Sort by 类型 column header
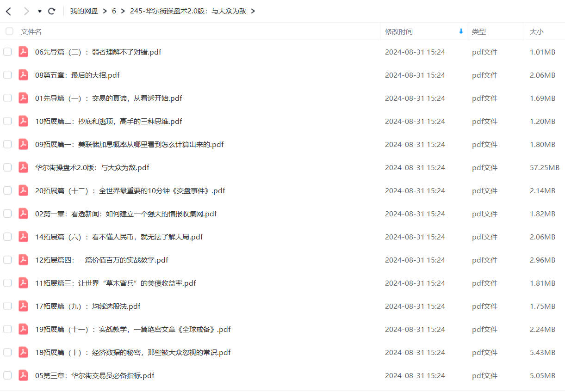The height and width of the screenshot is (392, 565). click(x=479, y=31)
